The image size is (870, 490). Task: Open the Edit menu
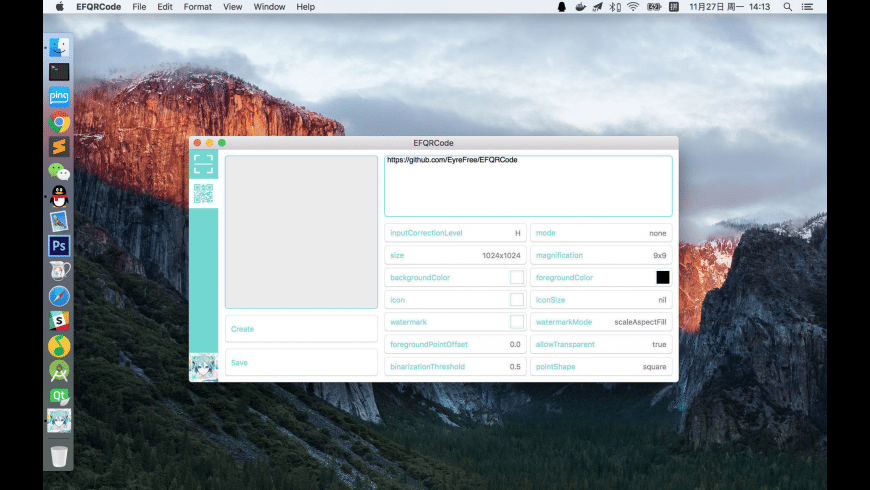pos(165,7)
